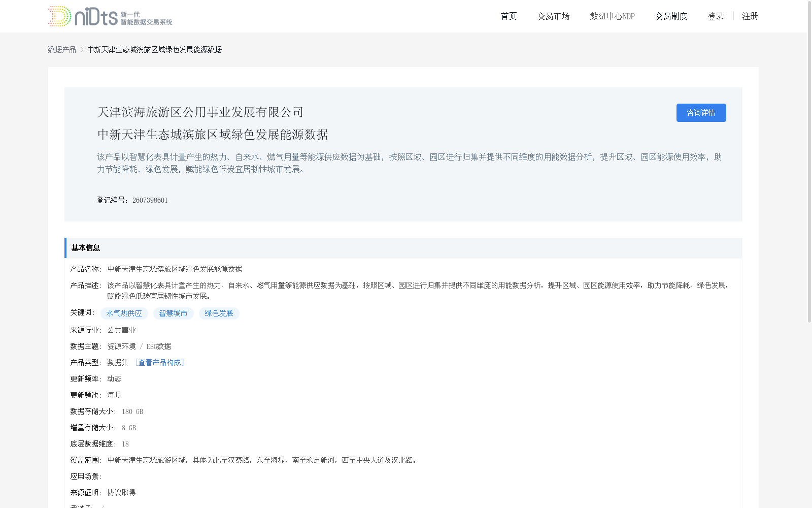Viewport: 812px width, 508px height.
Task: Click the large product title heading
Action: point(213,135)
